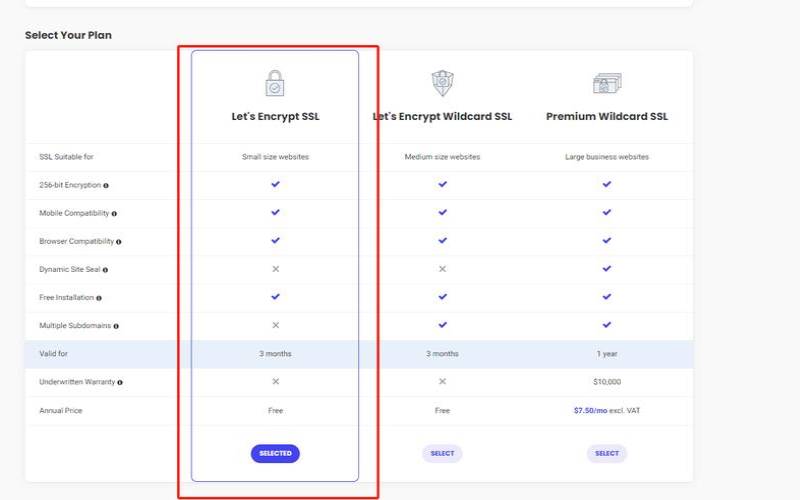Select the Let's Encrypt Wildcard SSL plan

[x=442, y=453]
